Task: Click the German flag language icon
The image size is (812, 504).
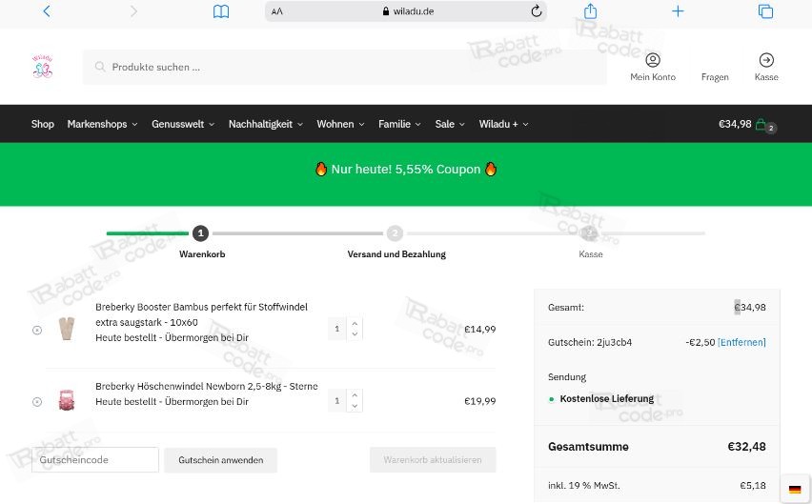Action: pos(795,489)
